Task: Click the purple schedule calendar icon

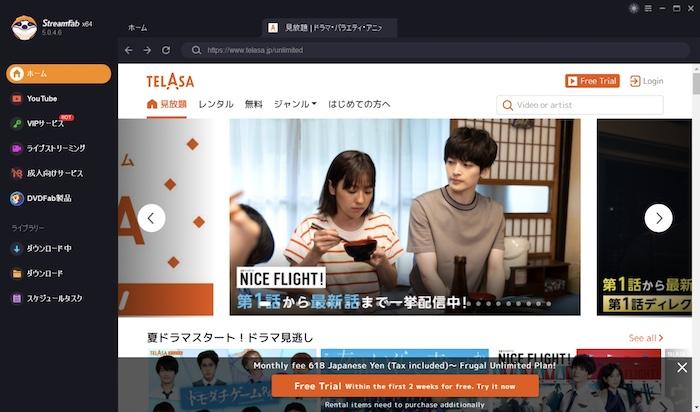Action: [x=17, y=298]
